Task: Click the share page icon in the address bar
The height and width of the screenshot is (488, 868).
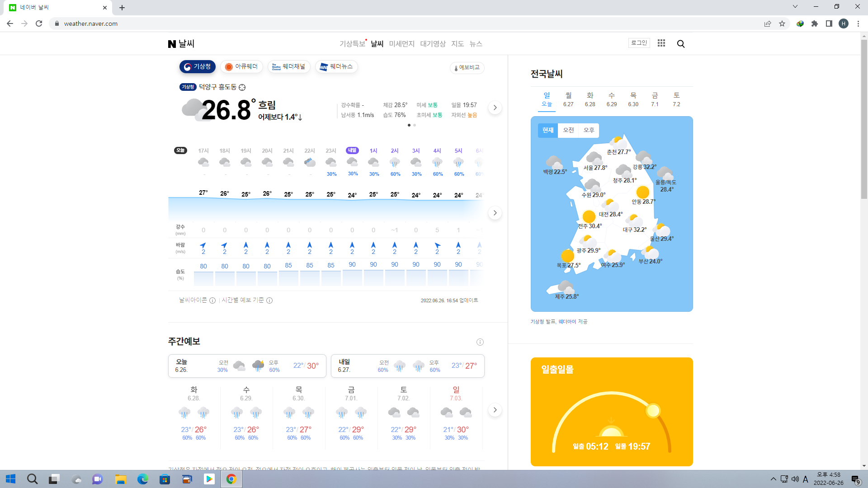Action: pyautogui.click(x=768, y=23)
